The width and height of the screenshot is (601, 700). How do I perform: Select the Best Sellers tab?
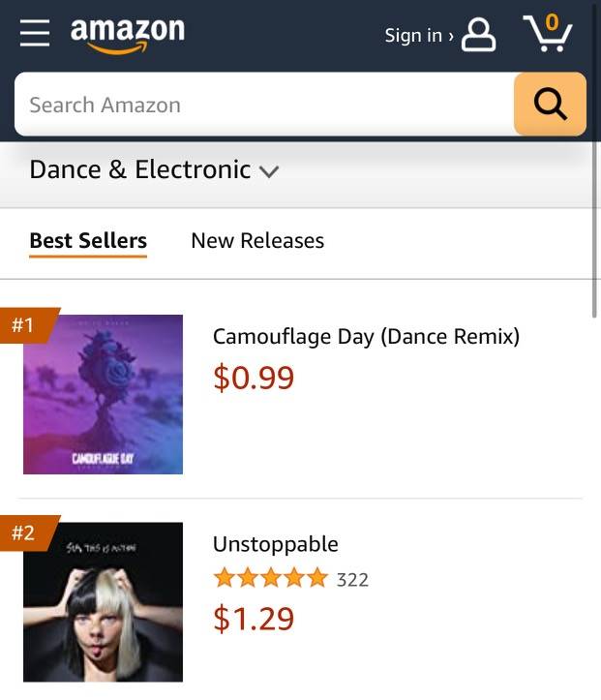(88, 241)
